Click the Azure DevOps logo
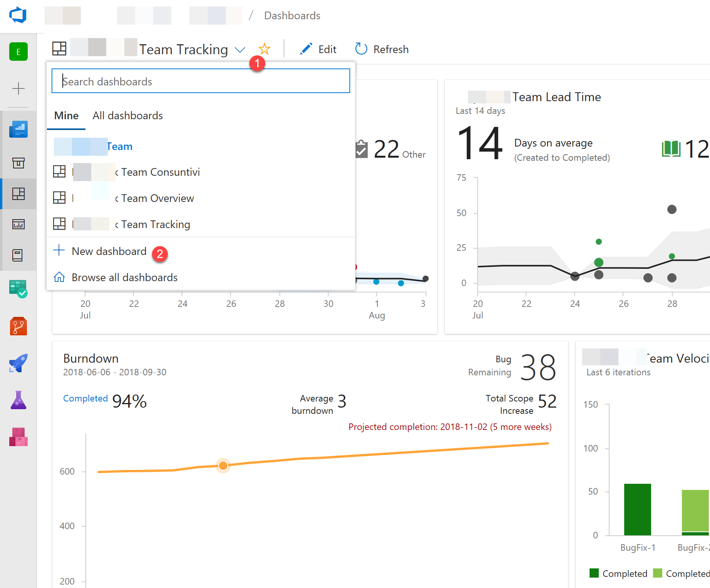This screenshot has height=588, width=710. [18, 15]
